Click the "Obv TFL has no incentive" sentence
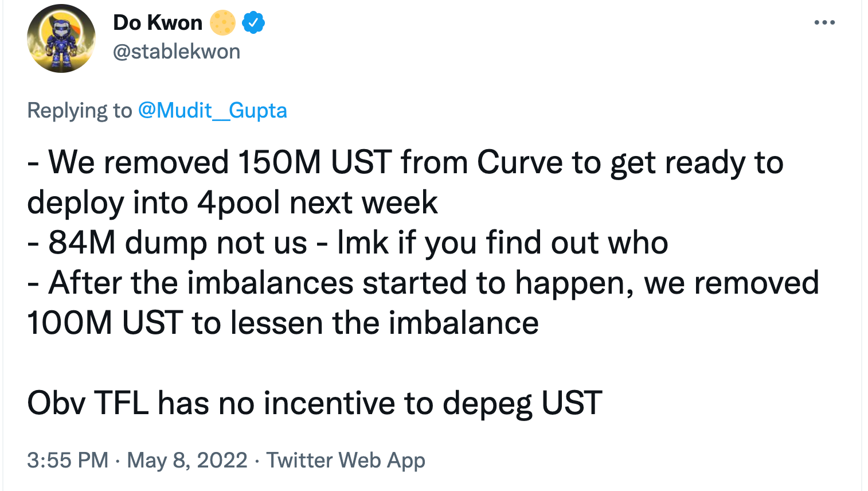This screenshot has width=868, height=491. [315, 403]
